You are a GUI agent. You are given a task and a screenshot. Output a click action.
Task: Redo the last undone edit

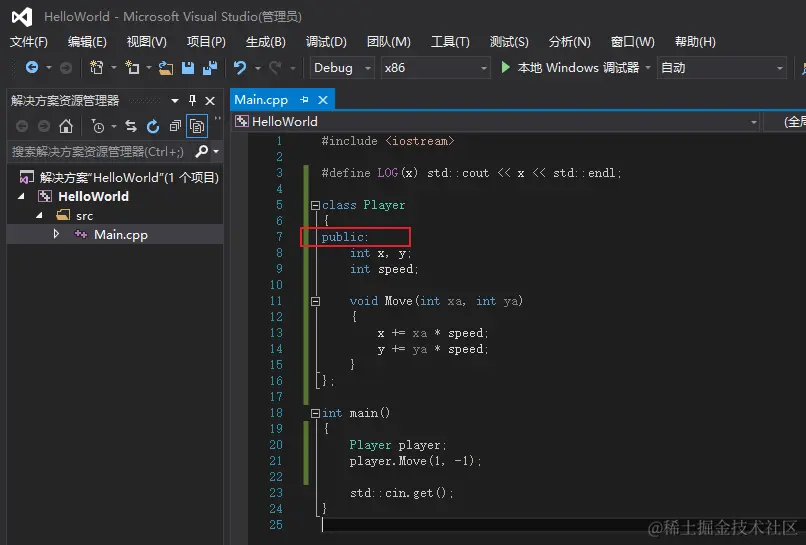coord(276,68)
